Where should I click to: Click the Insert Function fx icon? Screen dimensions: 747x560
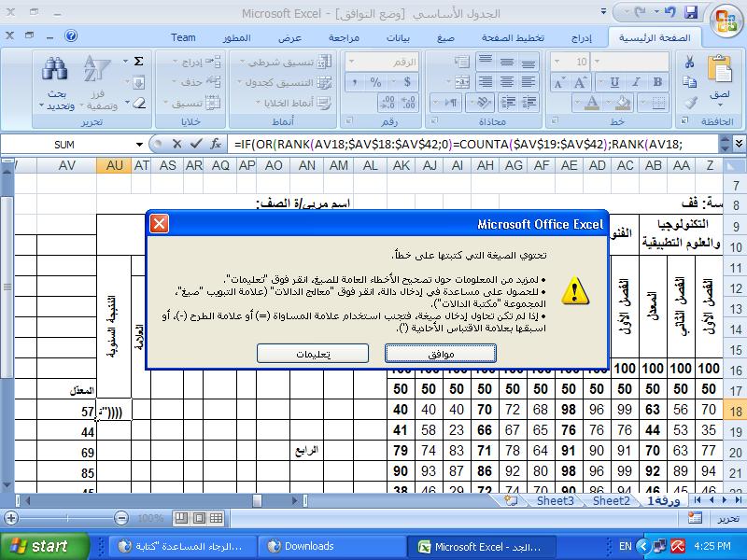[216, 144]
